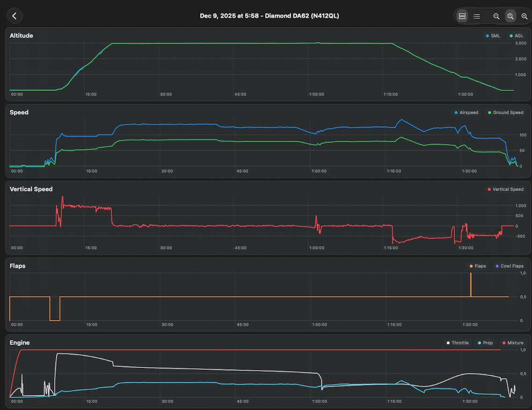The height and width of the screenshot is (410, 532).
Task: Toggle Cowl Flaps series visibility
Action: pos(509,266)
